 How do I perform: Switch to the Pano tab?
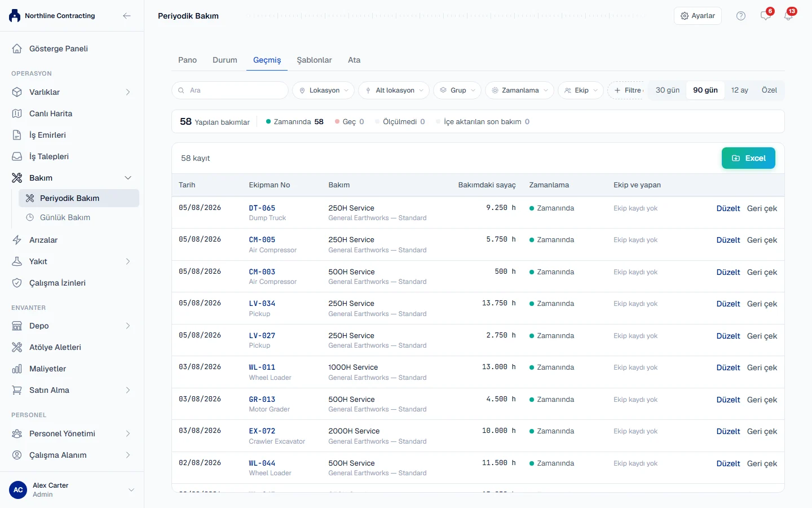coord(187,60)
